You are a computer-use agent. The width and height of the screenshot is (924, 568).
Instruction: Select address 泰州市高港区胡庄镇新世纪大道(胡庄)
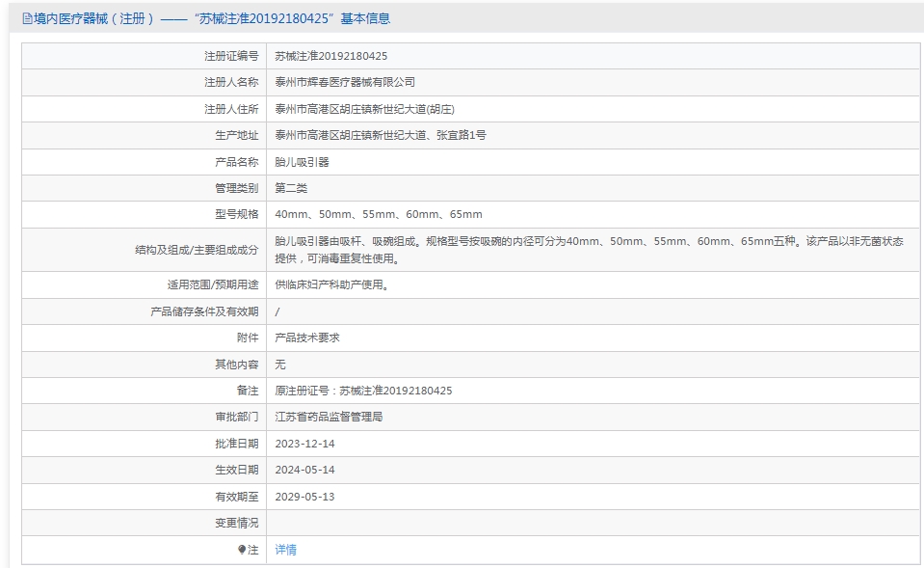pos(365,109)
